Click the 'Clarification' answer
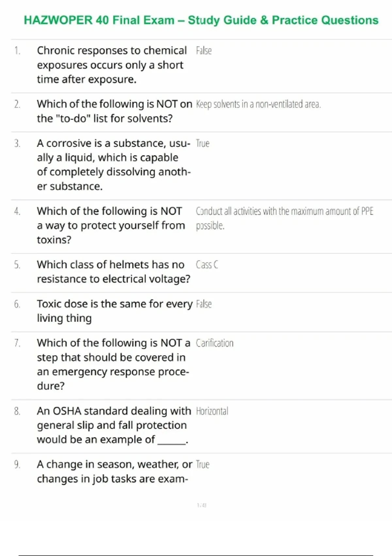Viewport: 392px width, 556px height. 215,343
